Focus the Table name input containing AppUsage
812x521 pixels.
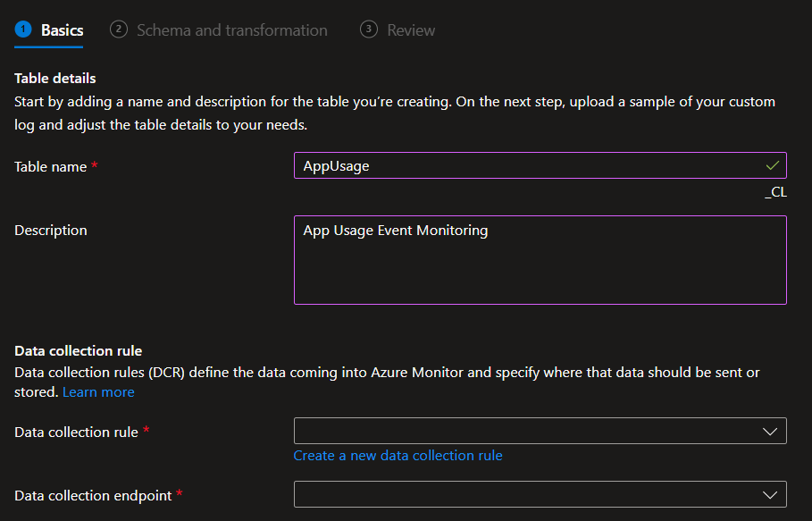[527, 166]
